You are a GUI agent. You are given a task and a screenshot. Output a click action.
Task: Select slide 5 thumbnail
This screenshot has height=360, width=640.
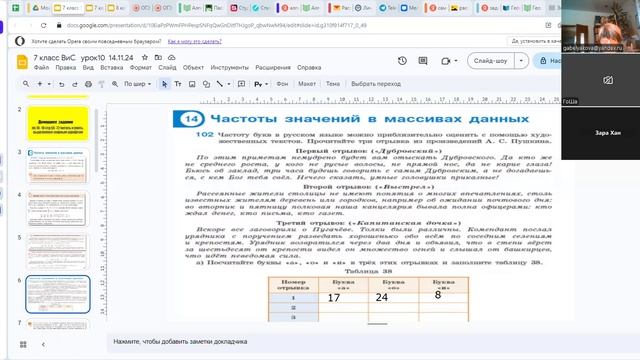tap(57, 251)
